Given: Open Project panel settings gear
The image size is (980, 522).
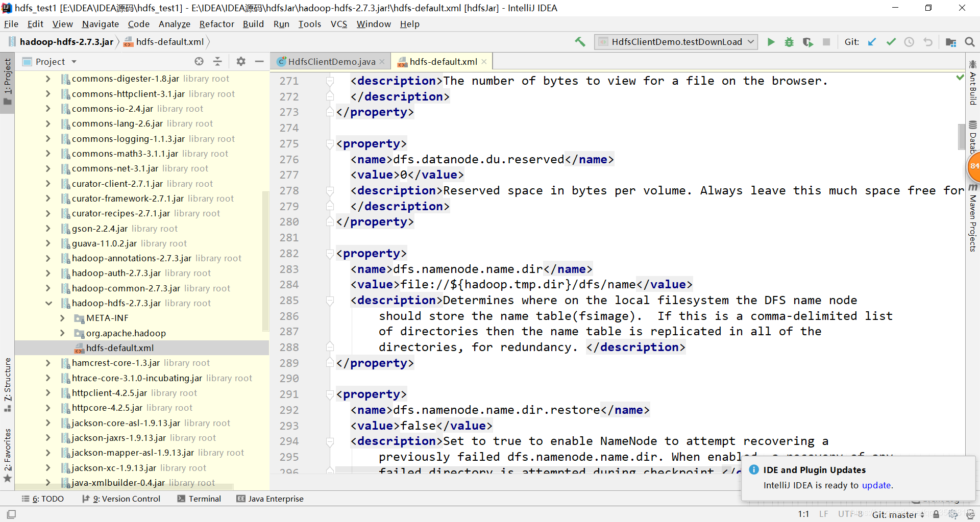Looking at the screenshot, I should point(241,61).
